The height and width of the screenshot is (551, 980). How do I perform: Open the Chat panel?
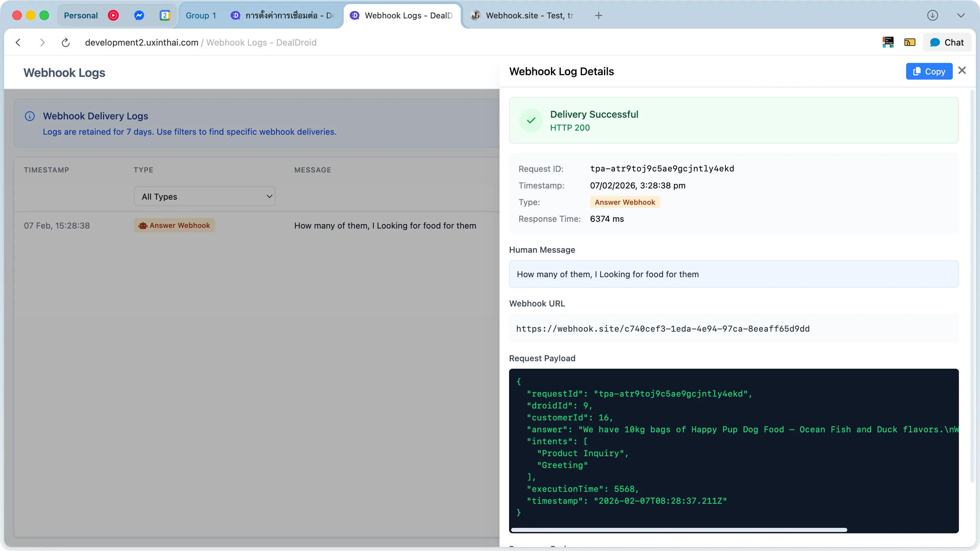coord(947,42)
